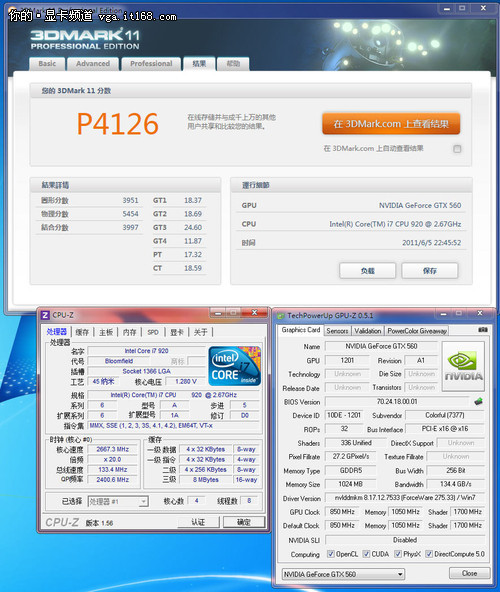Click the orange 3DMark.com view results button
This screenshot has height=592, width=500.
[x=391, y=124]
